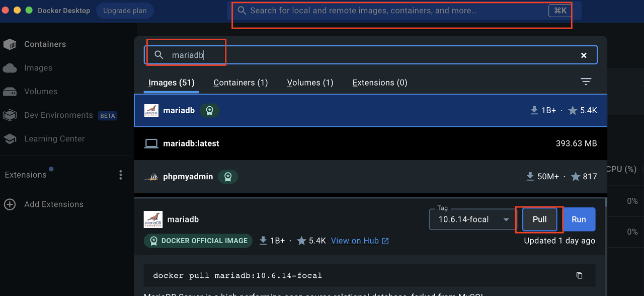Click official image badge on phpmyadmin row

[x=228, y=177]
